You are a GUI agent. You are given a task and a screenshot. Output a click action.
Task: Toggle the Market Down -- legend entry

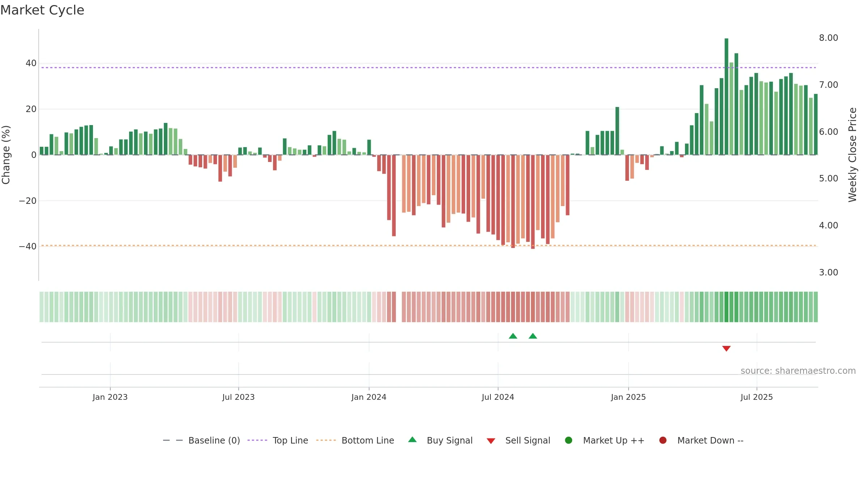coord(701,440)
